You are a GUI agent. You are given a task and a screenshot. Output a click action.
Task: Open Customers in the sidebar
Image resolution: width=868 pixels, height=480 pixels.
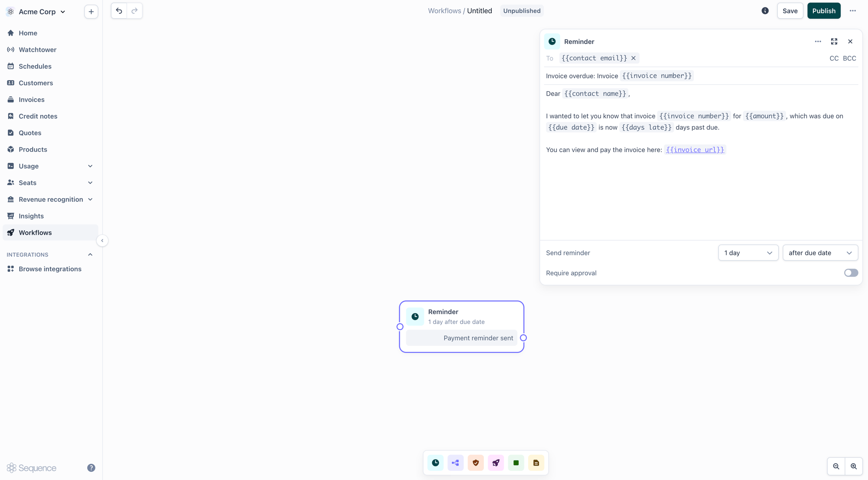[x=50, y=83]
